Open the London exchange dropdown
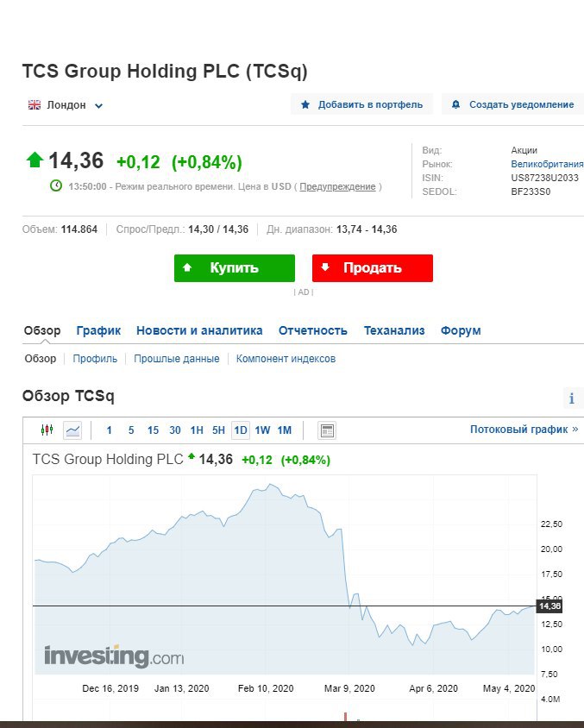Image resolution: width=584 pixels, height=728 pixels. click(x=66, y=105)
